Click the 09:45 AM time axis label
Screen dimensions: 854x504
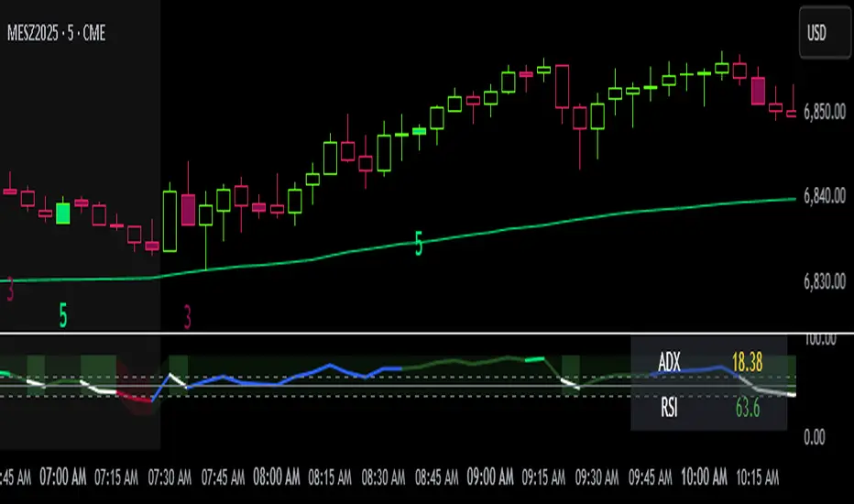[x=650, y=477]
